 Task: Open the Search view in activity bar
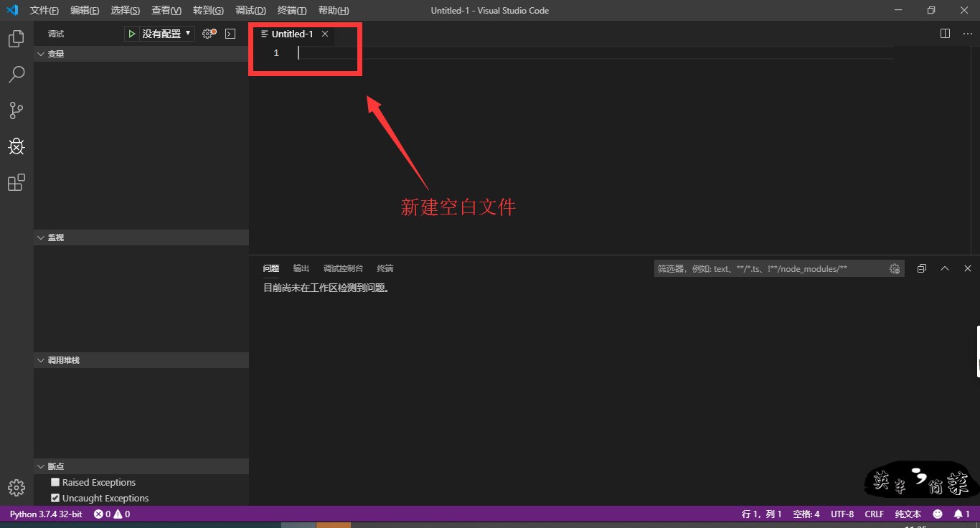click(x=16, y=75)
